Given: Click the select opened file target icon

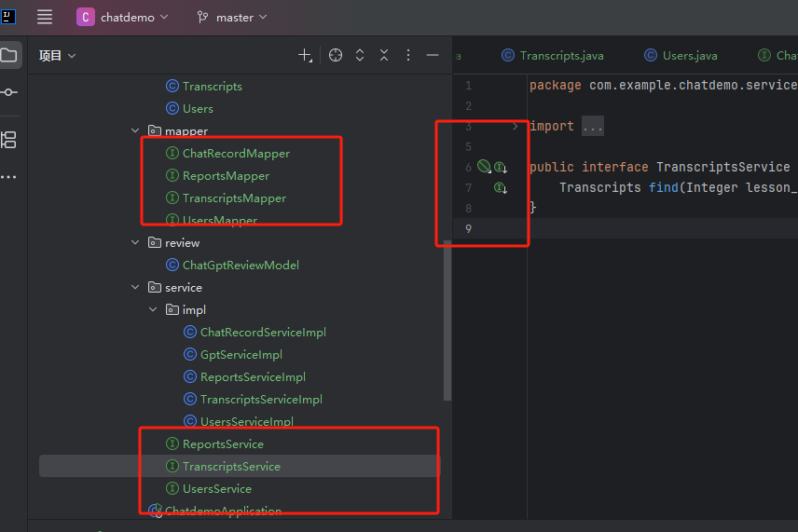Looking at the screenshot, I should tap(336, 55).
